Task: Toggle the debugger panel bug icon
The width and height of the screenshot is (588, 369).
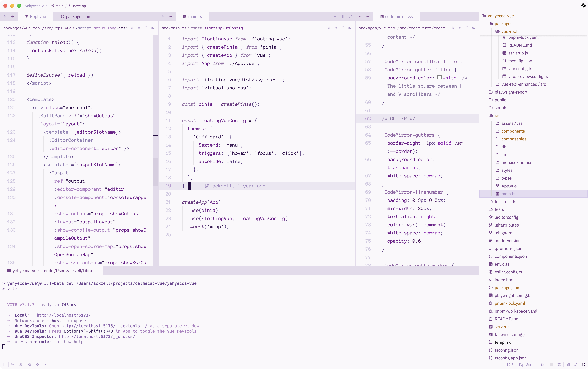Action: tap(559, 365)
